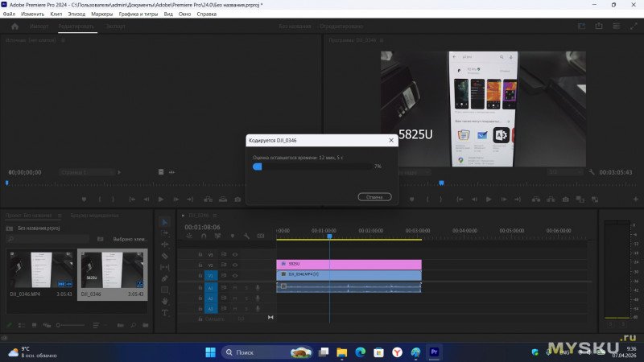644x362 pixels.
Task: Switch to the Экспорт workspace tab
Action: point(116,27)
